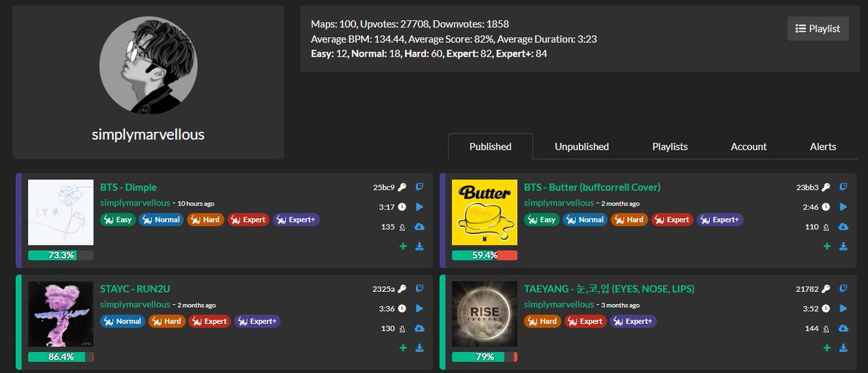The height and width of the screenshot is (373, 868).
Task: Switch to the Published tab
Action: click(490, 146)
